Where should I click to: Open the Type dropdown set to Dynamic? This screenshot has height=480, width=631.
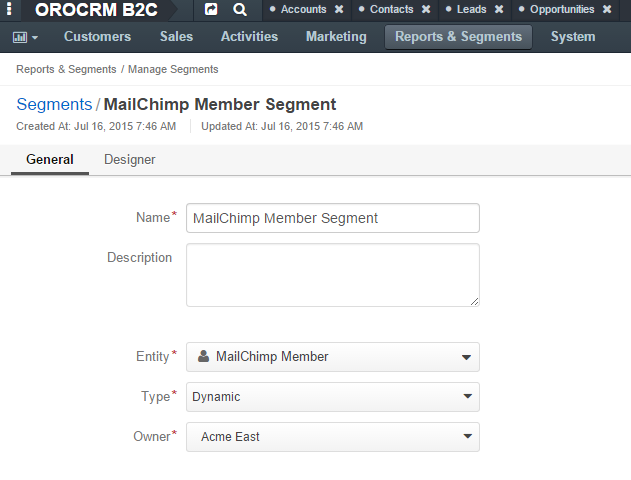(333, 397)
